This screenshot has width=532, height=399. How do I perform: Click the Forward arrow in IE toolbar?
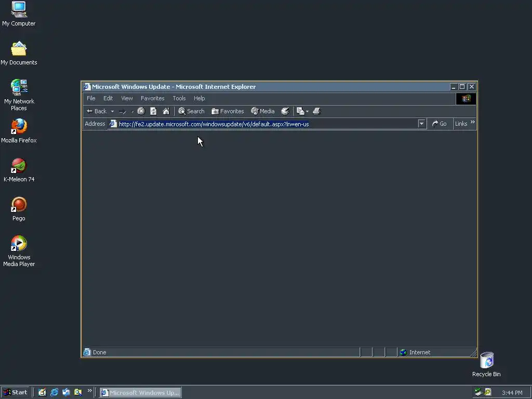(123, 111)
